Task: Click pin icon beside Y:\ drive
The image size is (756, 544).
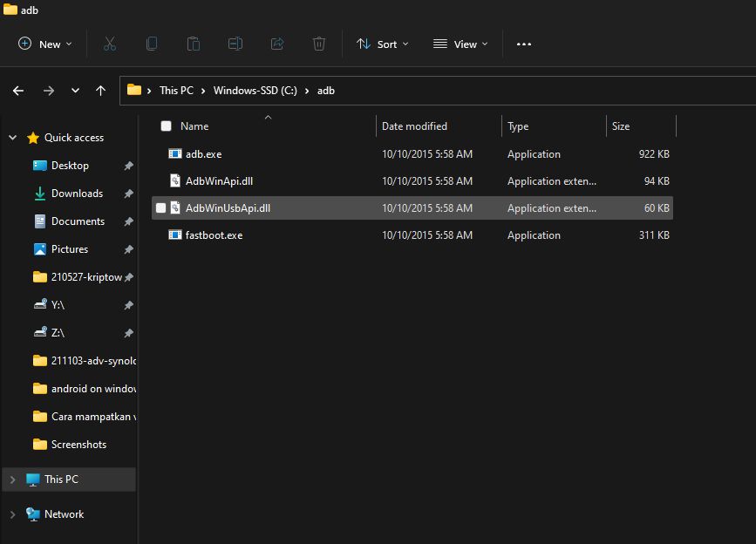Action: coord(128,305)
